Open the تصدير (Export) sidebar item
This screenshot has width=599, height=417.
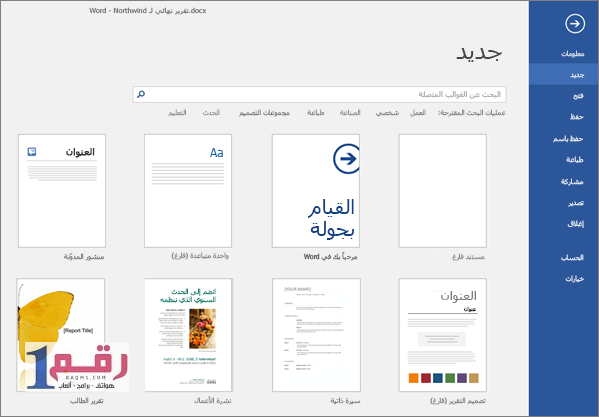pyautogui.click(x=576, y=203)
